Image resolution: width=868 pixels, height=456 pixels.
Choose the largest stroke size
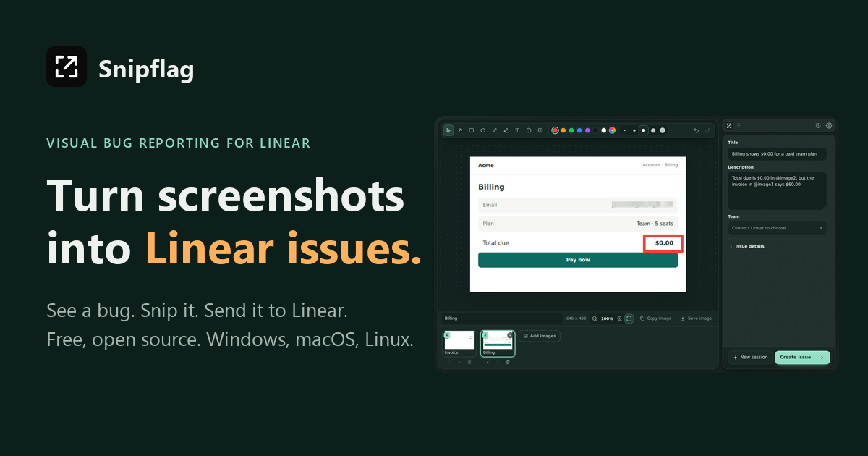coord(663,130)
